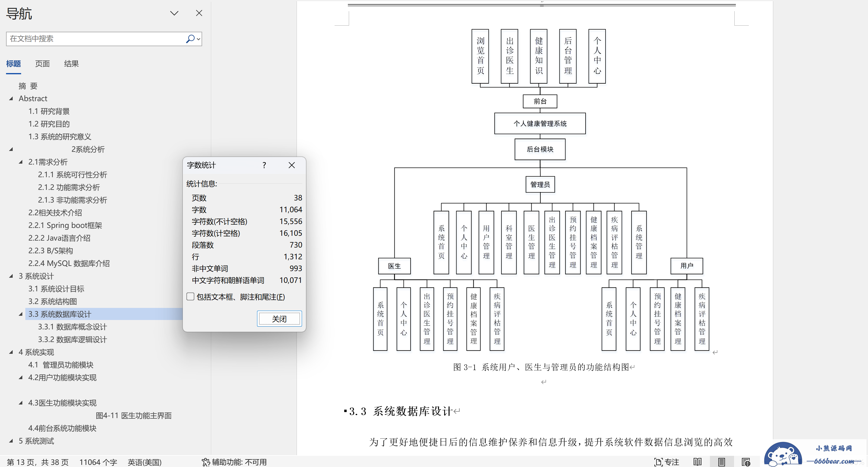The width and height of the screenshot is (868, 467).
Task: Go to the 3.3.1 数据库概念设计 heading
Action: pyautogui.click(x=72, y=327)
